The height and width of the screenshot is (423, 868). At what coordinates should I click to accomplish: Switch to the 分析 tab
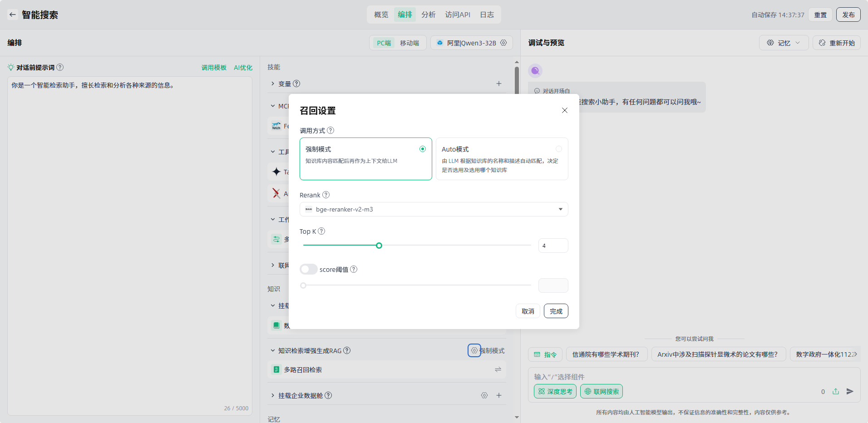428,15
